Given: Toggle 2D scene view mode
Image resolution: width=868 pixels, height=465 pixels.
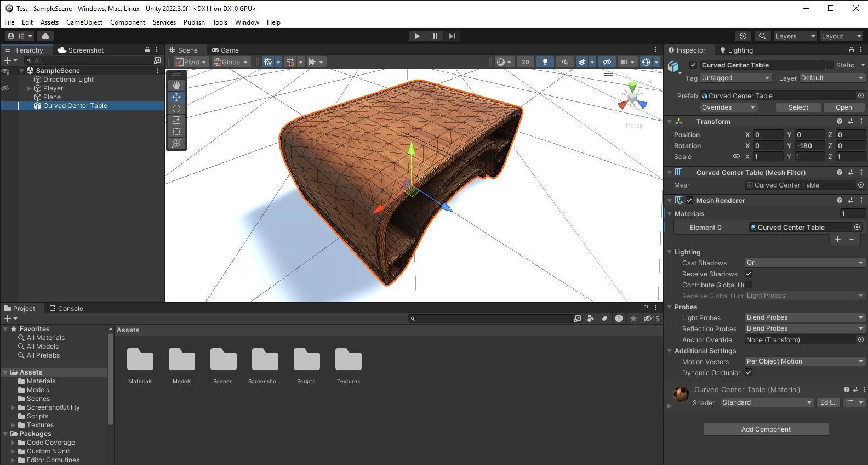Looking at the screenshot, I should [525, 62].
